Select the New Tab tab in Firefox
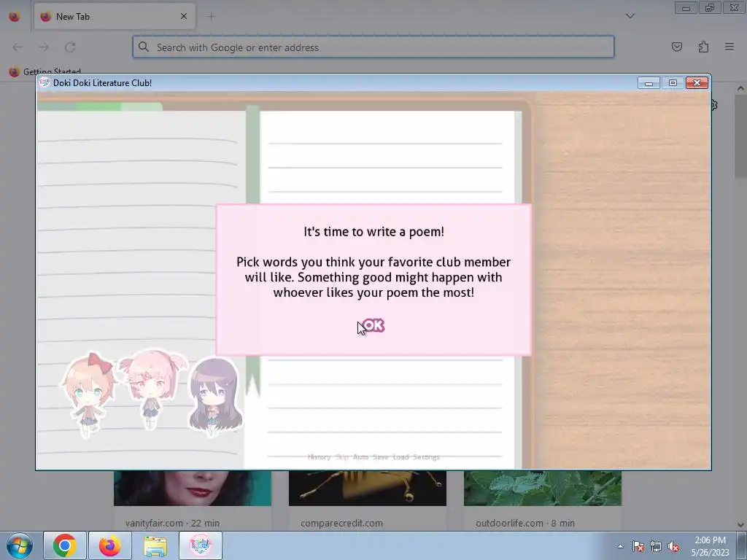747x560 pixels. tap(115, 17)
